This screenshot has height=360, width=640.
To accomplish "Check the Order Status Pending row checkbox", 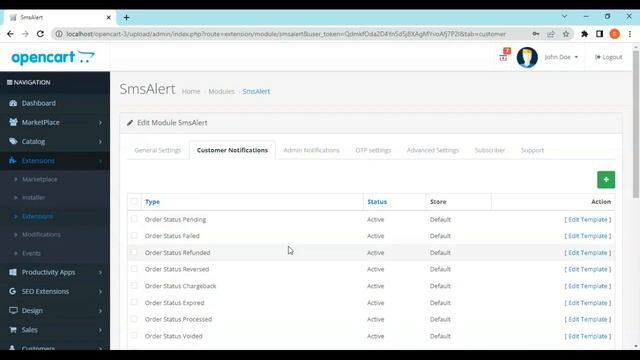I will (x=134, y=219).
